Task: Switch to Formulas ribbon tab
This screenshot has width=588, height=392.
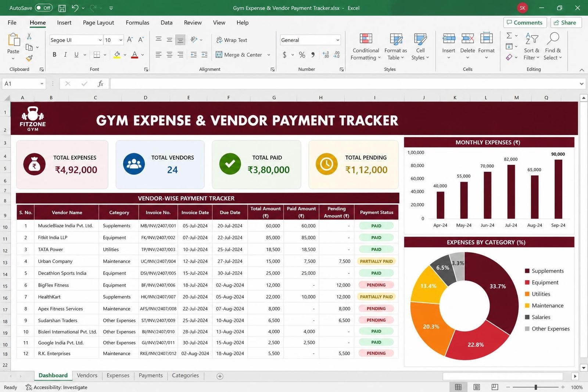Action: tap(137, 22)
